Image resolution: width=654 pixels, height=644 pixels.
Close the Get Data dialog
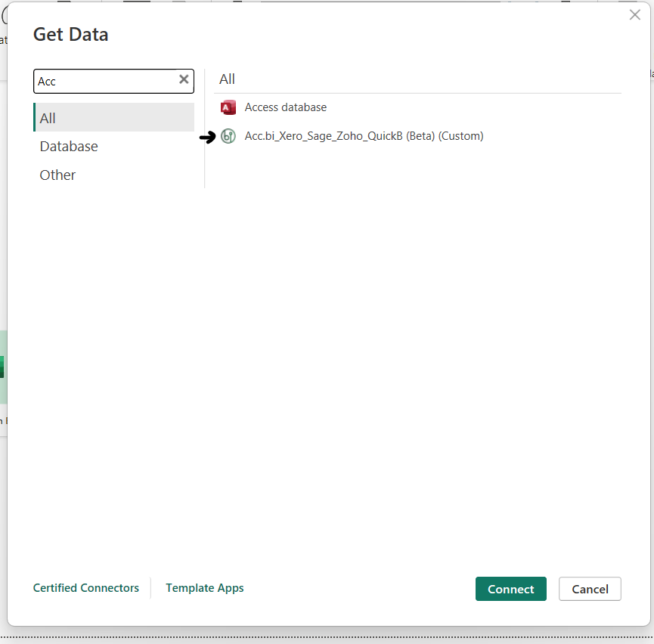635,15
